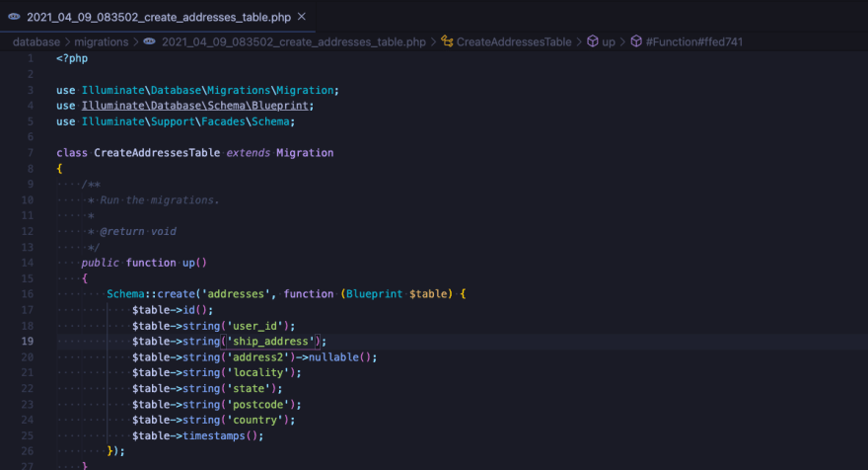Click the chevron between database and migrations
Viewport: 868px width, 470px height.
tap(68, 42)
